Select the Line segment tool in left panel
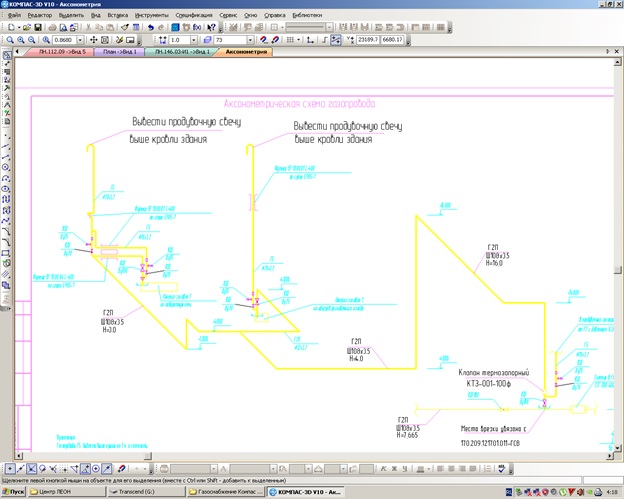Screen dimensions: 624x499 (x=6, y=157)
